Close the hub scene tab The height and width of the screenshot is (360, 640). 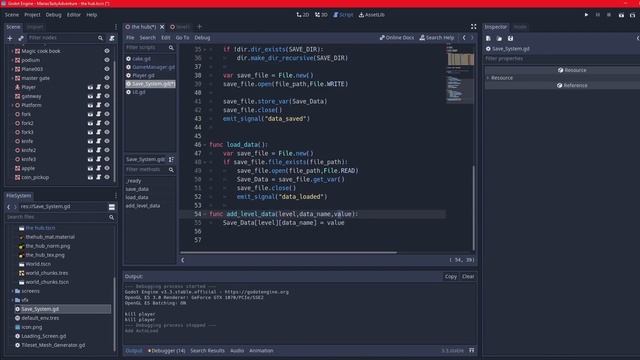[162, 27]
